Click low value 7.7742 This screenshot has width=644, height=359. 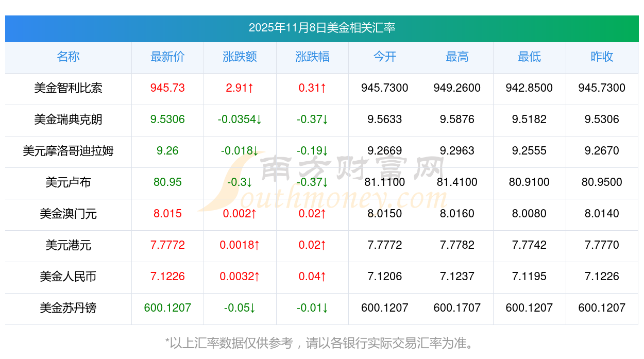click(x=530, y=245)
